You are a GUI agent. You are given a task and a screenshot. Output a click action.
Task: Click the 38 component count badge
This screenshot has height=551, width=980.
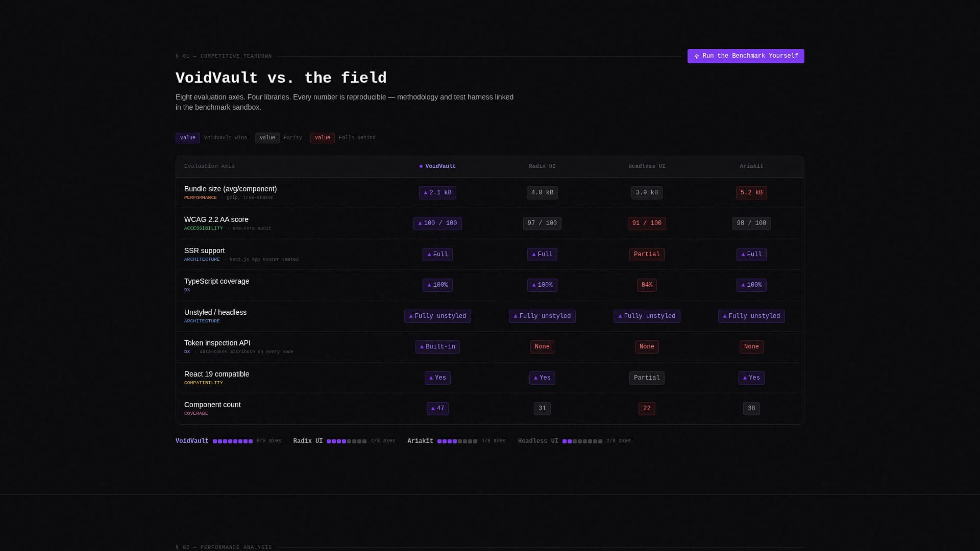[751, 409]
